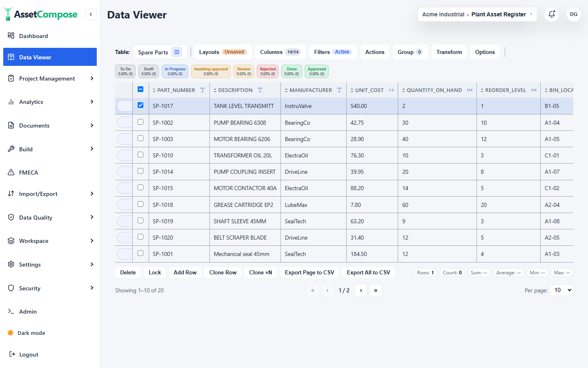Click the Security shield icon

pos(11,288)
